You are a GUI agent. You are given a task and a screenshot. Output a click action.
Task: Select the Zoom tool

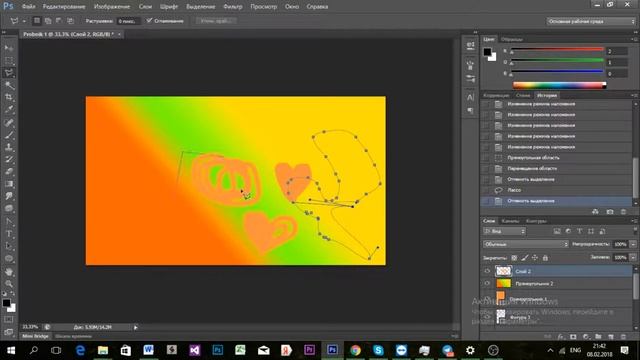[x=9, y=284]
